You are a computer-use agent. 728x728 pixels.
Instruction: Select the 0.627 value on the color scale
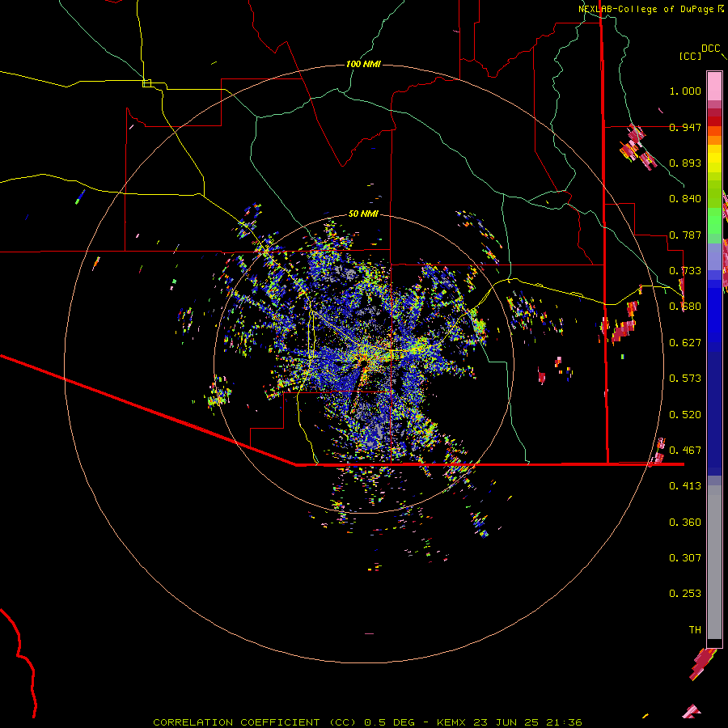[x=685, y=343]
